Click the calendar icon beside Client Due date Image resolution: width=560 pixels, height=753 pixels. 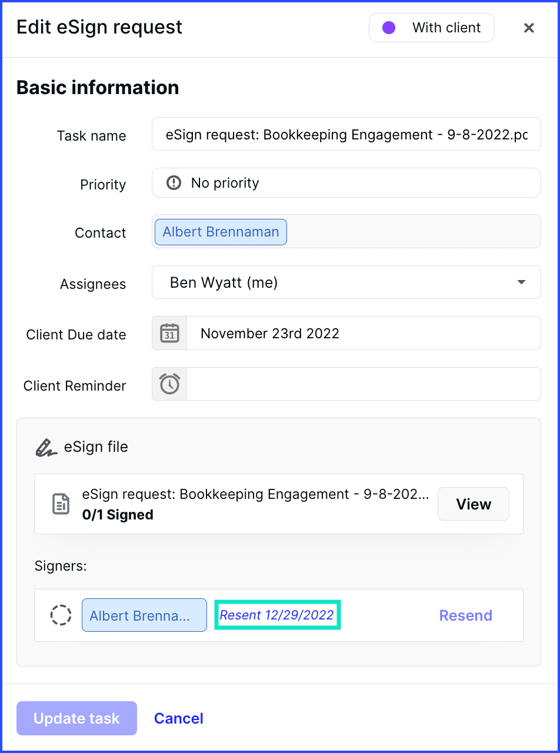click(x=169, y=334)
